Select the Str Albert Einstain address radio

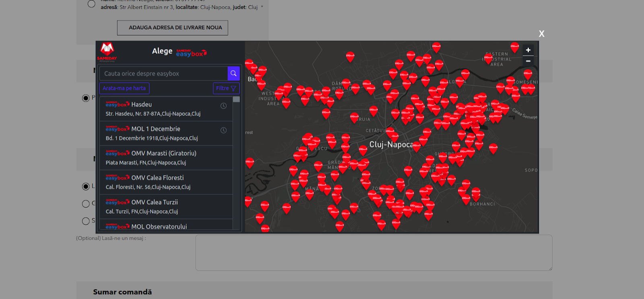[x=91, y=4]
